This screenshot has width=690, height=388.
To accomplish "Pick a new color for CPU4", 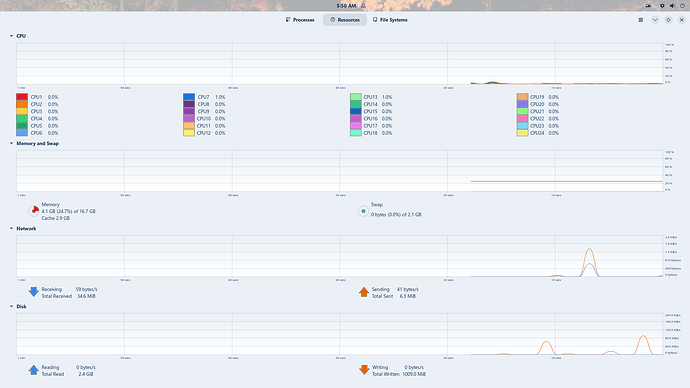I will point(22,119).
